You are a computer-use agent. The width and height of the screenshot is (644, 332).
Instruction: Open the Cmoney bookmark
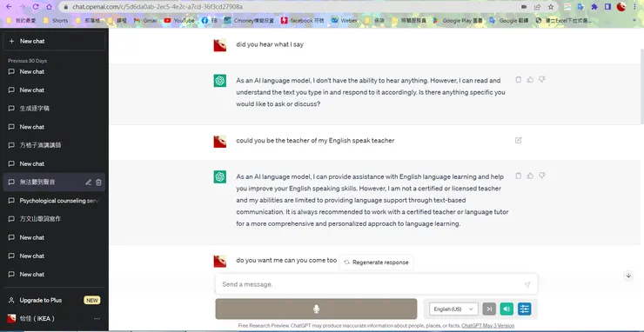pyautogui.click(x=249, y=21)
